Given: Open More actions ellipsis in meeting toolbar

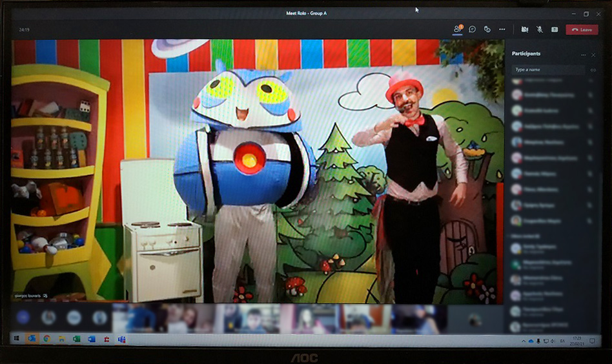Looking at the screenshot, I should (x=502, y=29).
